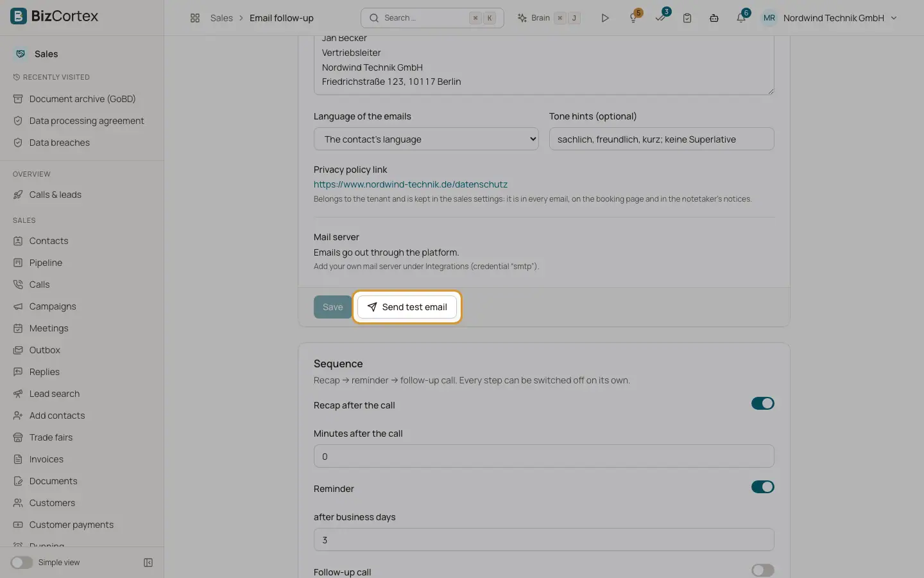The width and height of the screenshot is (924, 578).
Task: Click the MR user avatar
Action: pos(769,18)
